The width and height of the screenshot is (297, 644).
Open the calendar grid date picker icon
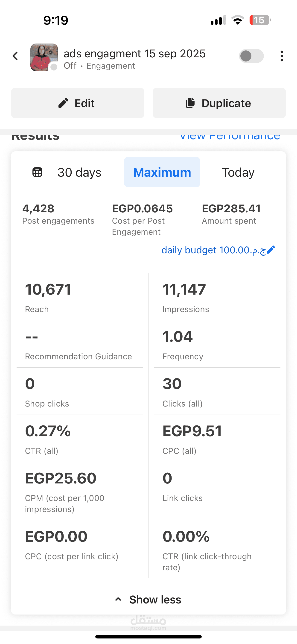37,172
